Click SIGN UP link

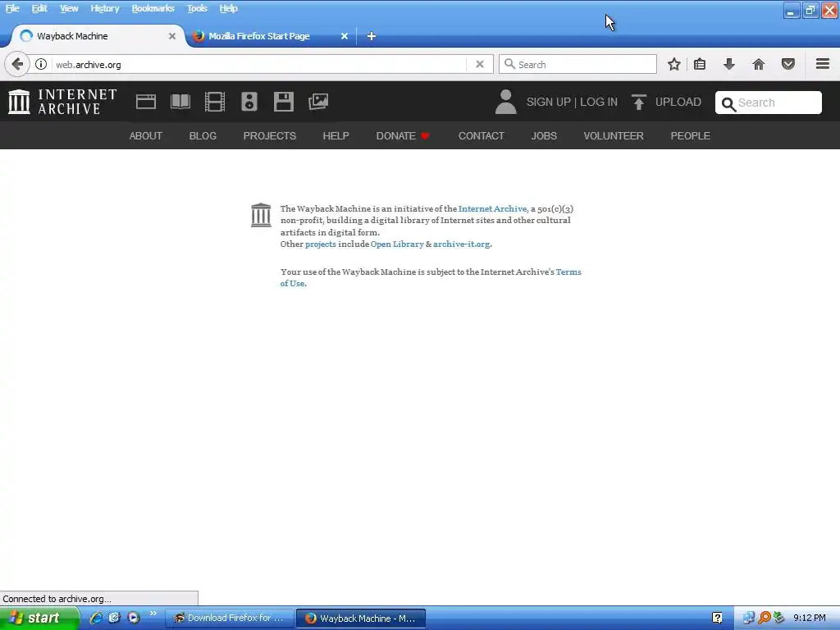(x=549, y=102)
